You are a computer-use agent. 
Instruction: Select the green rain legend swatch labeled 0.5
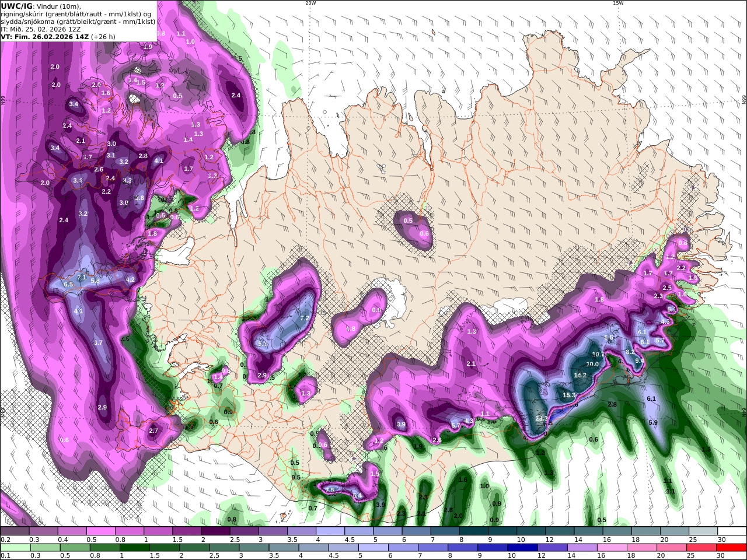(x=76, y=548)
